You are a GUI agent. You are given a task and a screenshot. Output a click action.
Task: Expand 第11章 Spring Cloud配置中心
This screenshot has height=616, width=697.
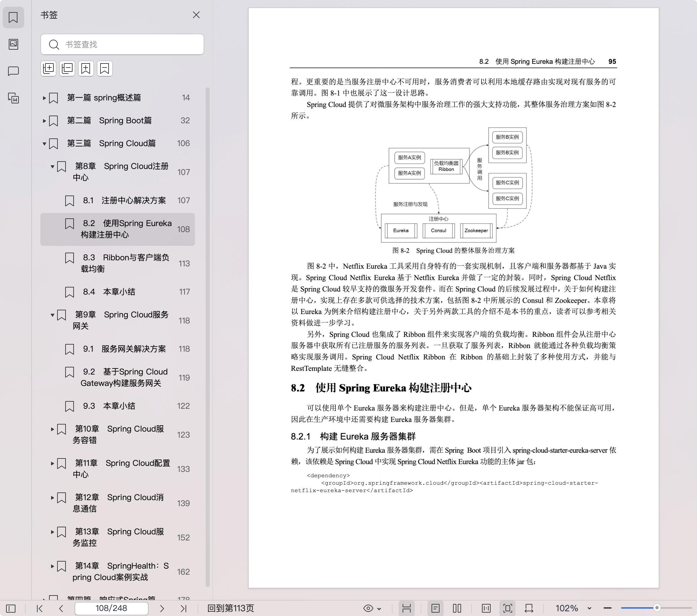tap(52, 464)
